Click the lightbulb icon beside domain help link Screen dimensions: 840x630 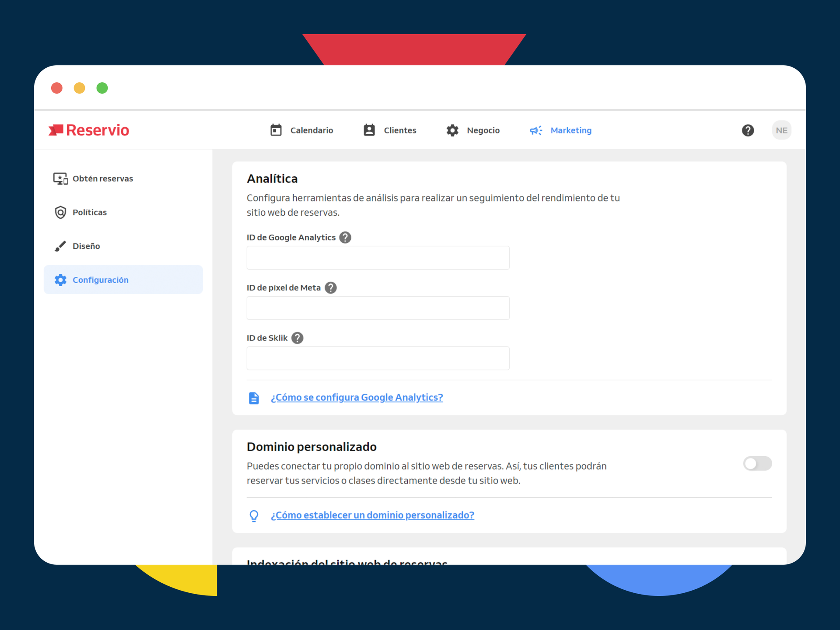coord(254,515)
